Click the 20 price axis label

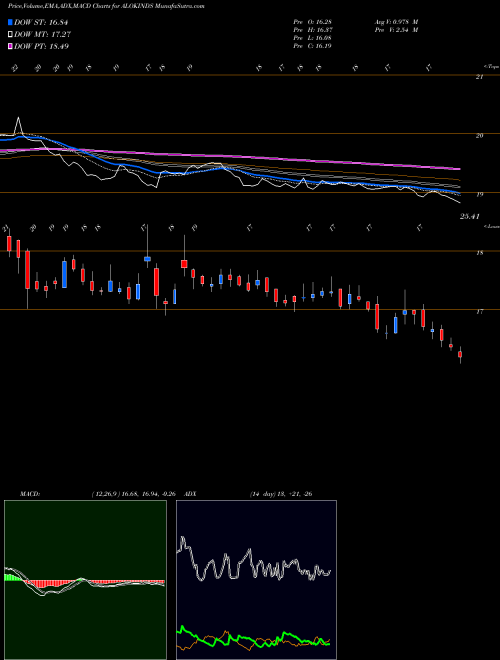479,136
